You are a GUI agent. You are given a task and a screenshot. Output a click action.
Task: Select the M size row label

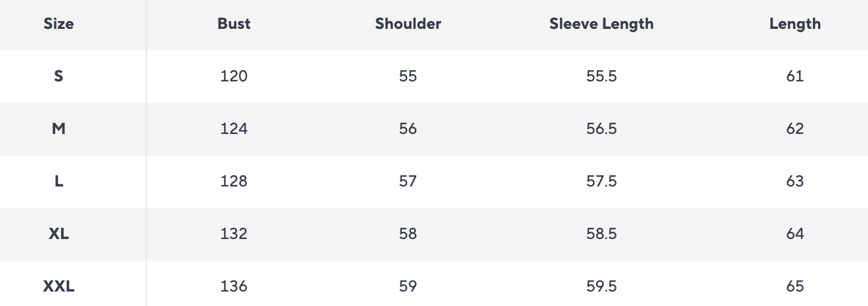tap(58, 129)
